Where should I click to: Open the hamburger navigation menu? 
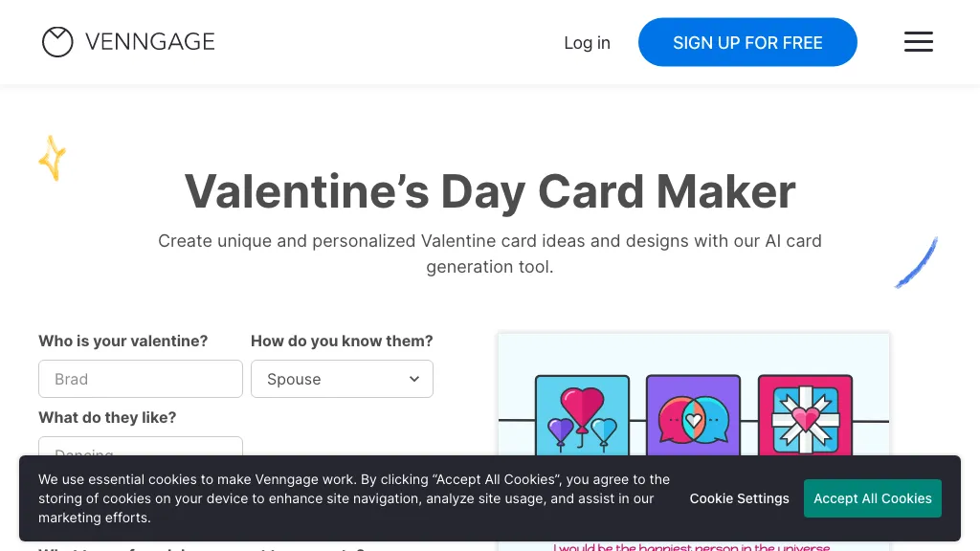[918, 42]
